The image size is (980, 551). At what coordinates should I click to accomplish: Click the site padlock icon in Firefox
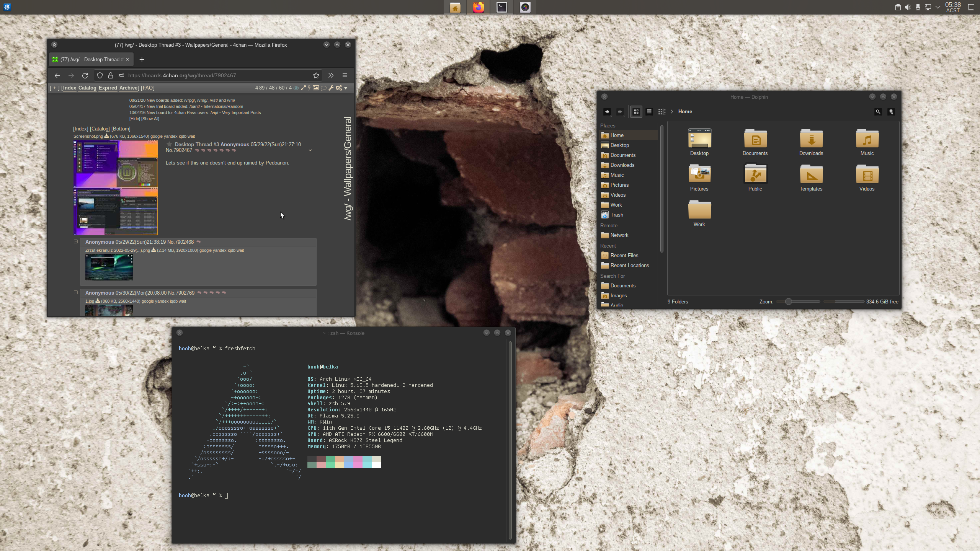coord(111,75)
